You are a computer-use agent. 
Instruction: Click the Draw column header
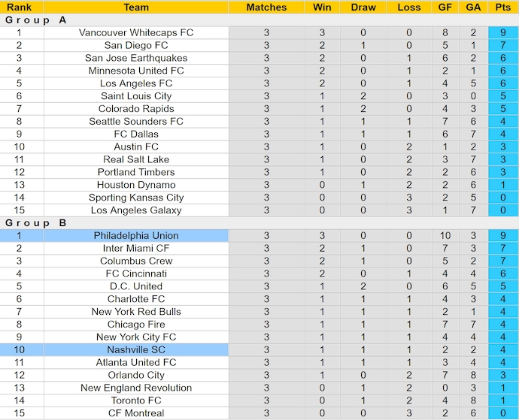[x=363, y=7]
